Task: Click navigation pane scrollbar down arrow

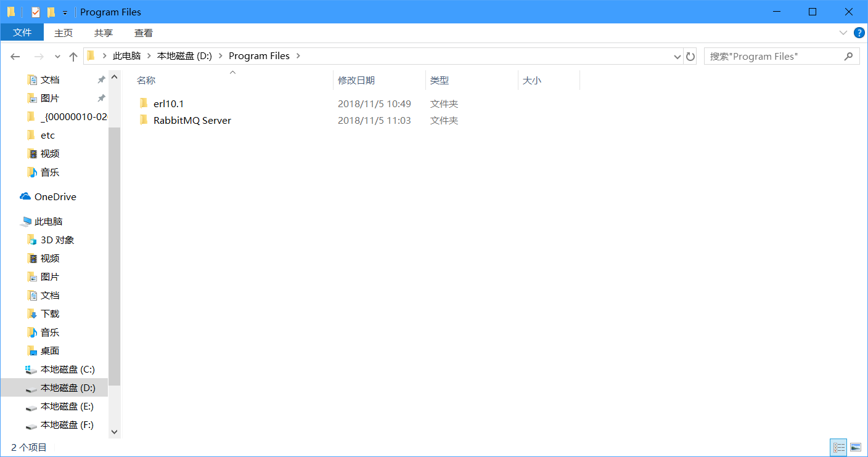Action: point(114,432)
